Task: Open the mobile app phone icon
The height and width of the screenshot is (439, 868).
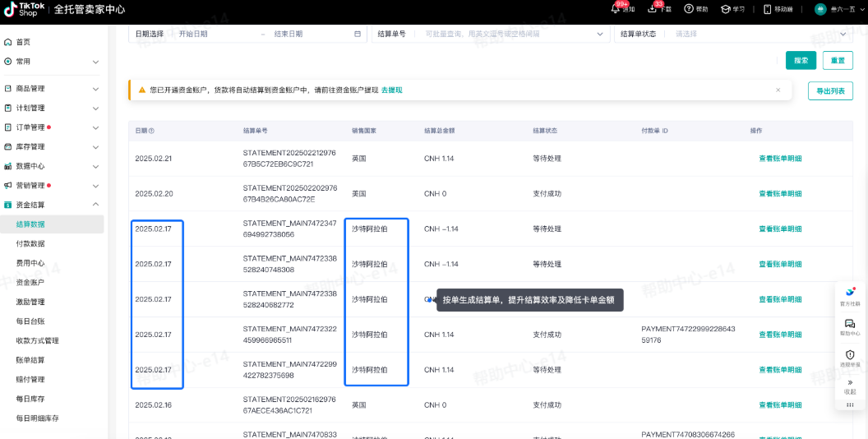Action: 767,9
